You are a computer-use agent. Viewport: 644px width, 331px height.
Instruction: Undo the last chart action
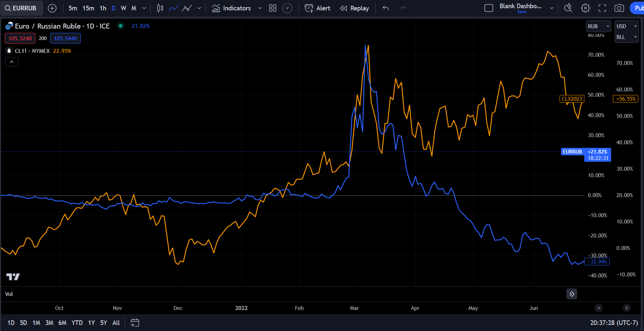(385, 8)
